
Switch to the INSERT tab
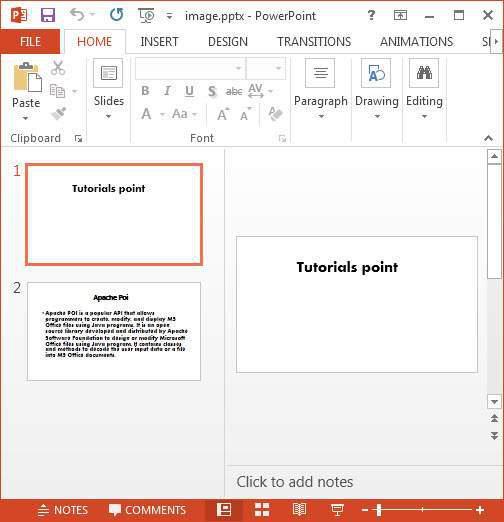tap(159, 42)
